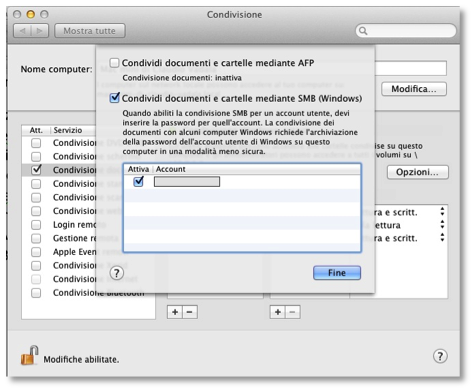Viewport: 474px width, 391px height.
Task: Click the Modifica... button
Action: (x=414, y=89)
